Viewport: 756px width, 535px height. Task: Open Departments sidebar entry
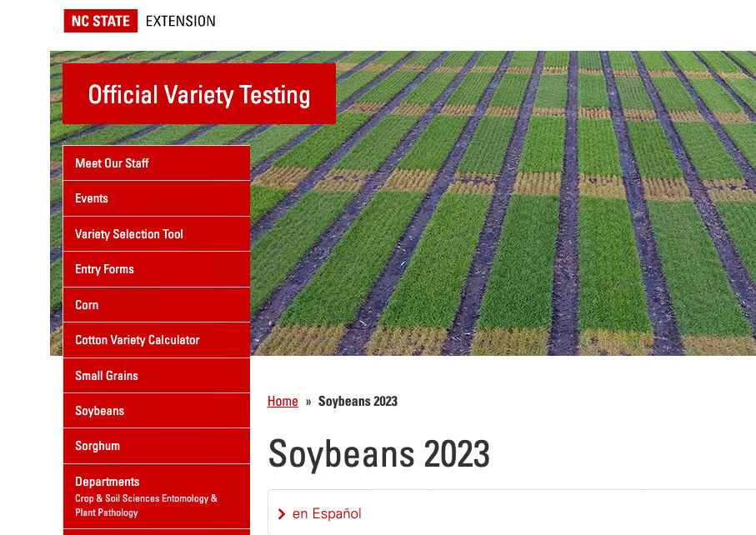point(157,497)
